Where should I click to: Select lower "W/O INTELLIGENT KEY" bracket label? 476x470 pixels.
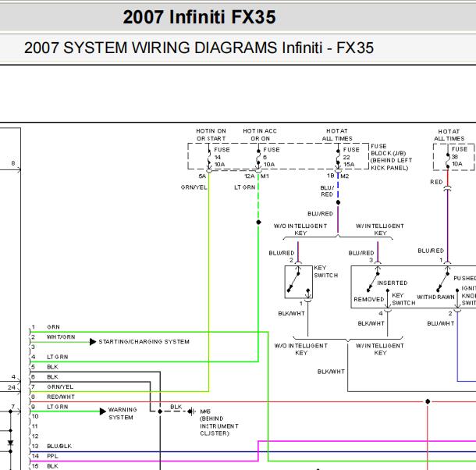point(301,349)
